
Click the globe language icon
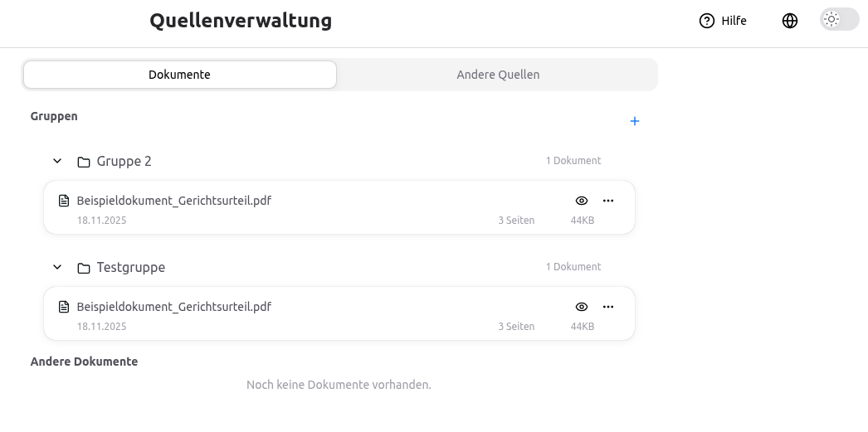pos(790,21)
